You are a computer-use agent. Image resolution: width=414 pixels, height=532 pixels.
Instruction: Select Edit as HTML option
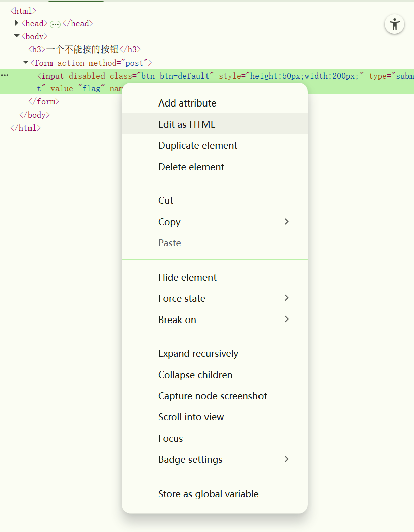coord(186,124)
